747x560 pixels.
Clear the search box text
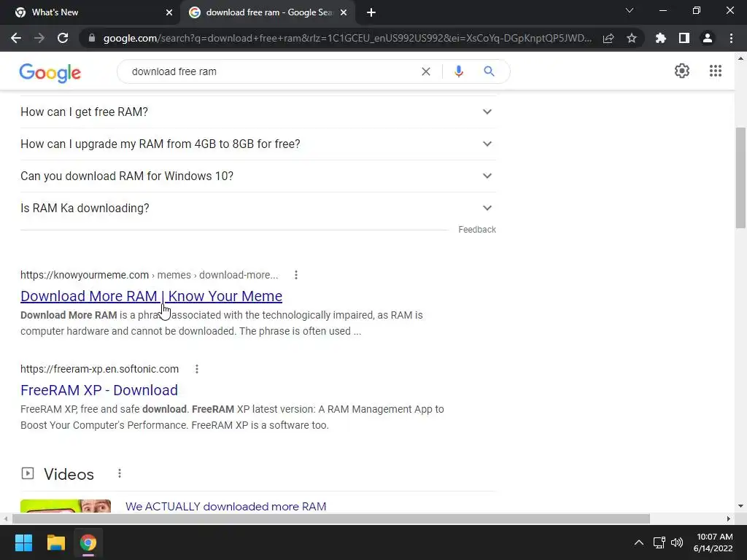(x=426, y=71)
